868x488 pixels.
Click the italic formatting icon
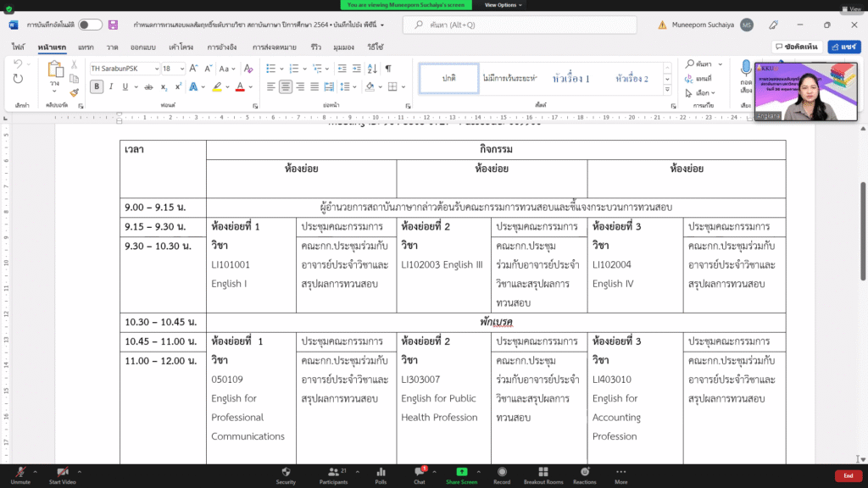click(111, 86)
